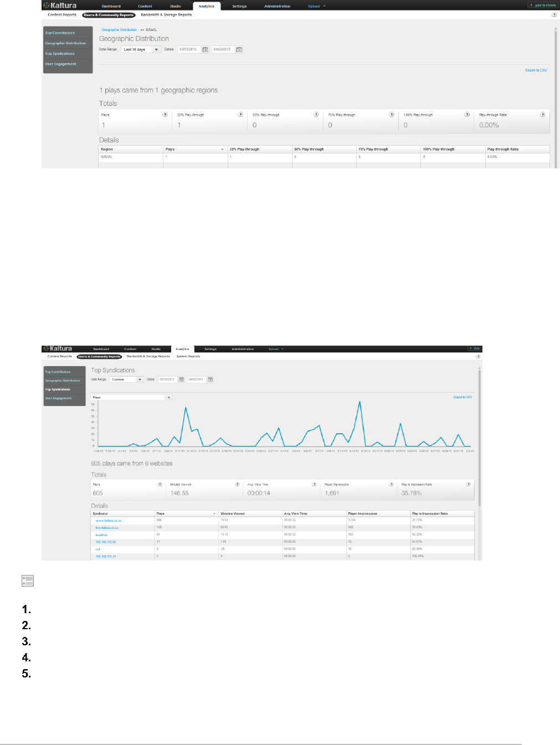Screen dimensions: 560x745
Task: Click the 04/02/2013 end date field in Geographic Distribution
Action: coord(223,49)
